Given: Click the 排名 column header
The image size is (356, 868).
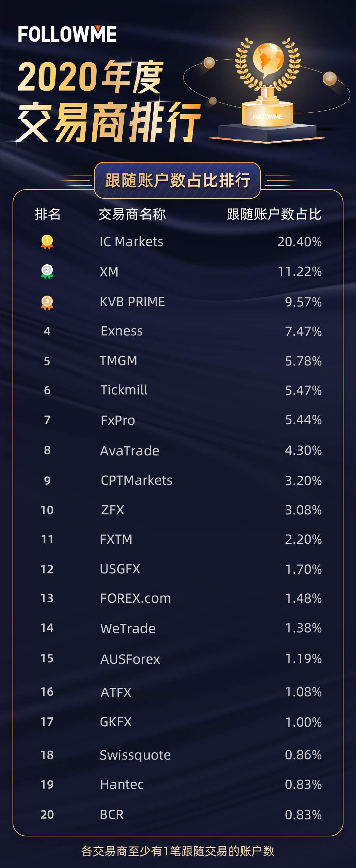Looking at the screenshot, I should [47, 214].
